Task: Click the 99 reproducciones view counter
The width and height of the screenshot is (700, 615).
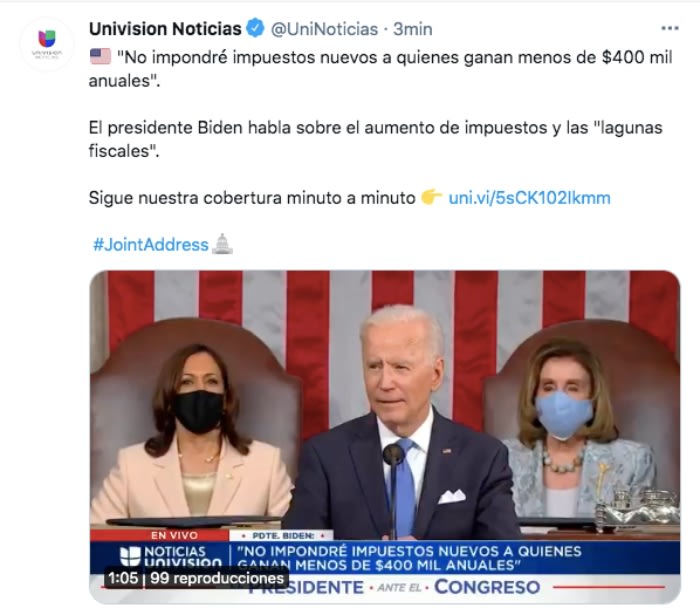Action: (217, 578)
